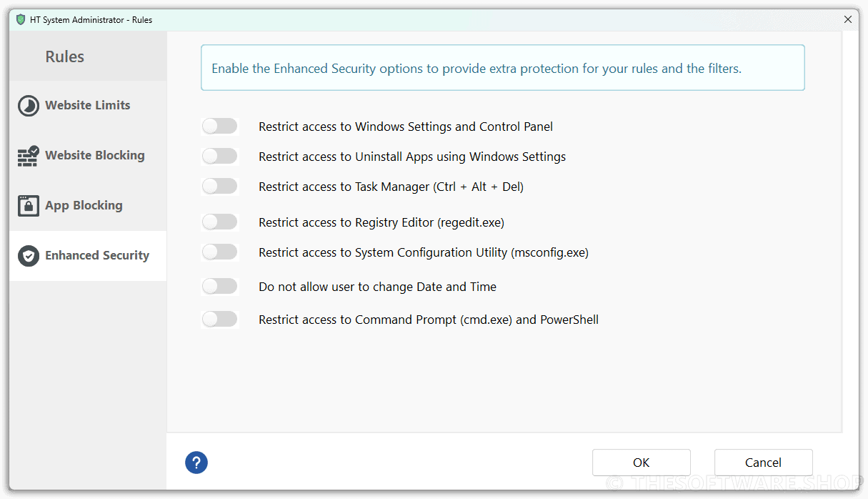Enable Registry Editor (regedit.exe) restriction toggle

tap(219, 222)
